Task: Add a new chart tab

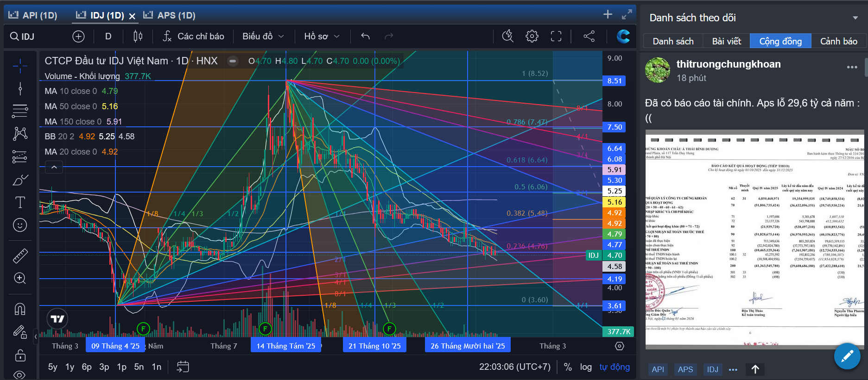Action: pos(608,14)
